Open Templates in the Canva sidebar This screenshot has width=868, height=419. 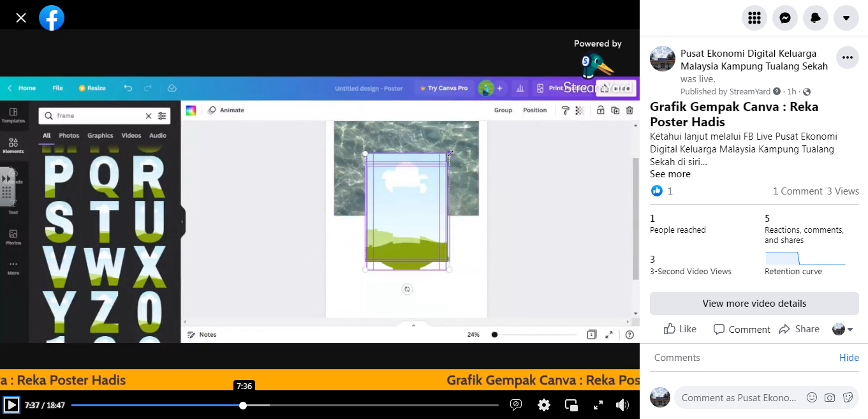point(13,115)
